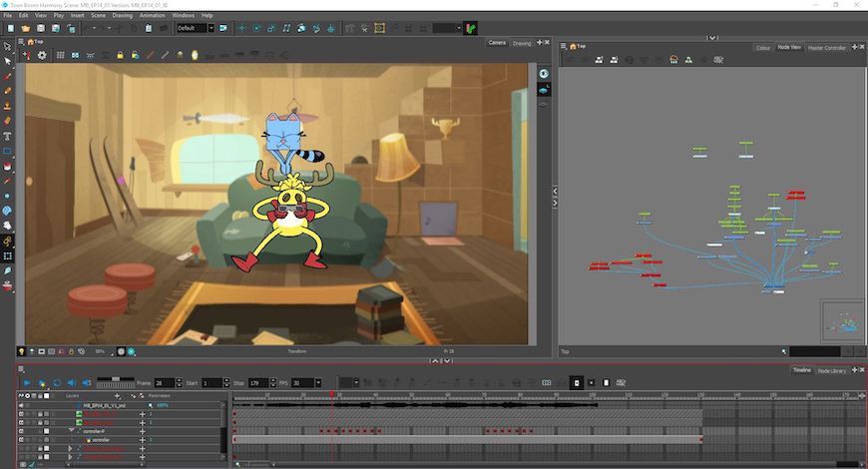Select the Hand grabber tool in the tools sidebar
The image size is (868, 469).
pos(7,226)
